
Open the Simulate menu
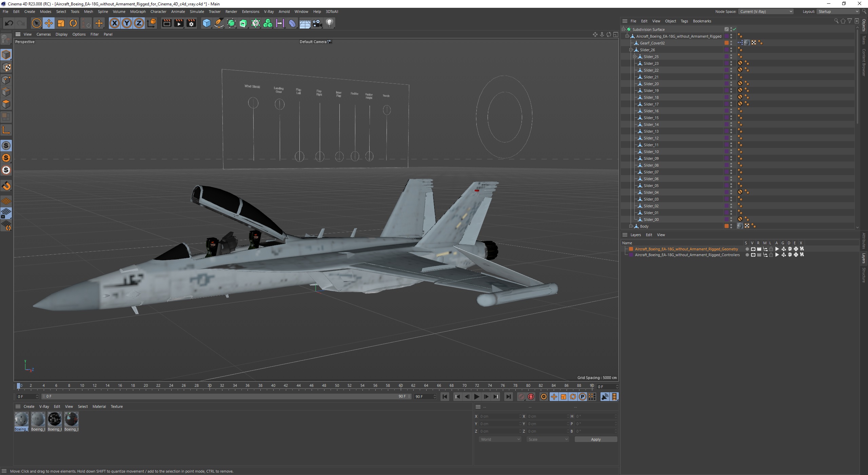coord(197,12)
